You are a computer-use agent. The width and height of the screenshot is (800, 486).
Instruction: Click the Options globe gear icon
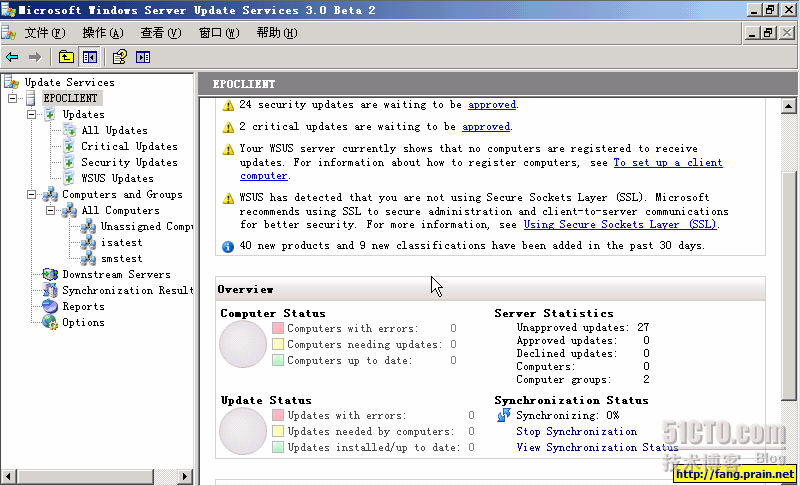tap(50, 322)
